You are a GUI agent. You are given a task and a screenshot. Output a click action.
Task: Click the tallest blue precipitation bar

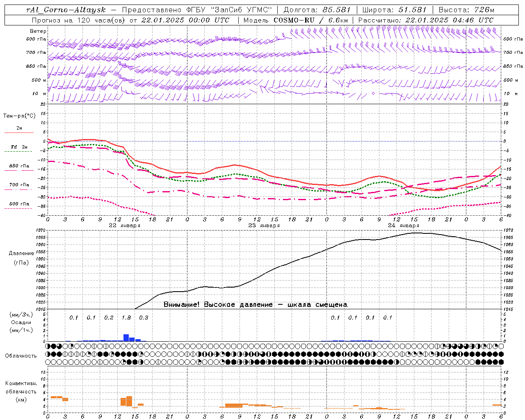(126, 338)
